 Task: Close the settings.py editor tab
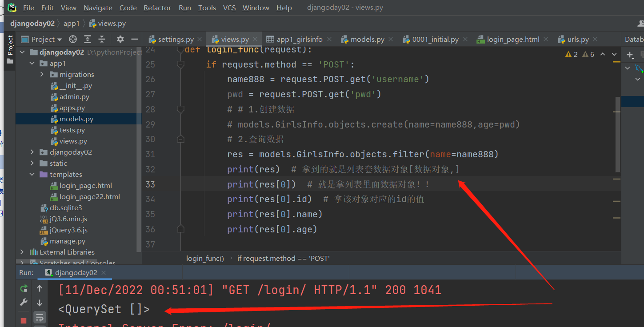[200, 39]
